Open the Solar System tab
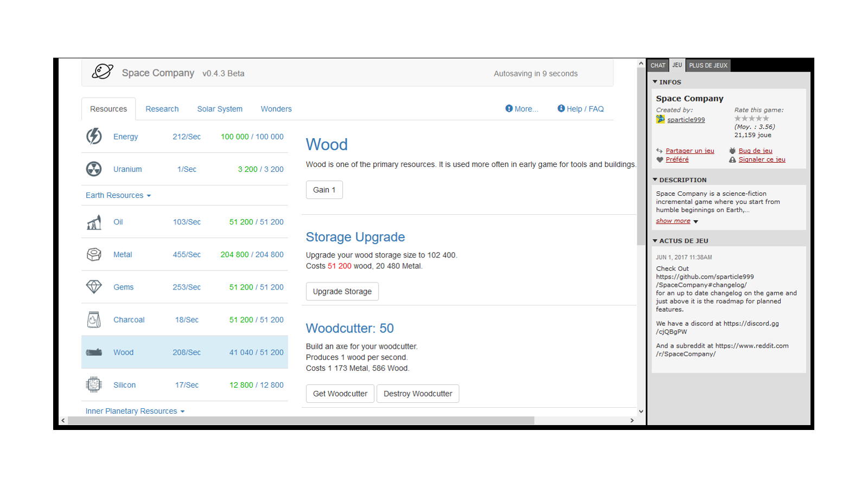868x488 pixels. (x=220, y=109)
